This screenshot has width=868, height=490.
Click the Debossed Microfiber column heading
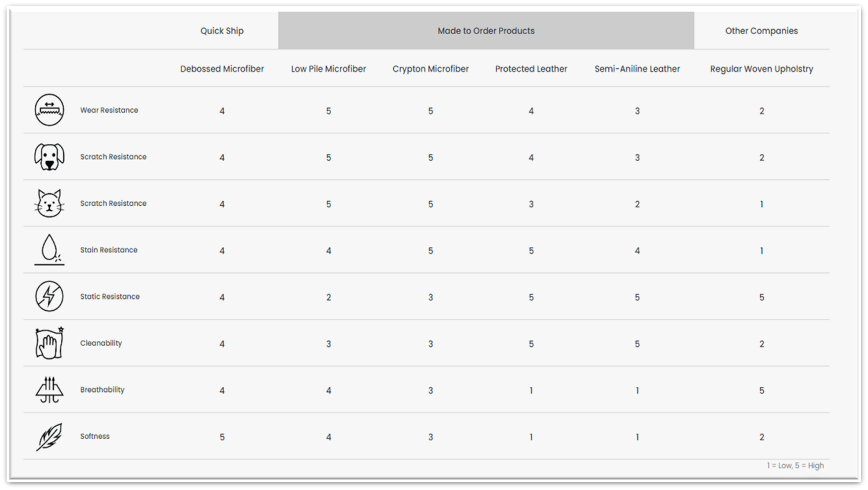point(222,69)
